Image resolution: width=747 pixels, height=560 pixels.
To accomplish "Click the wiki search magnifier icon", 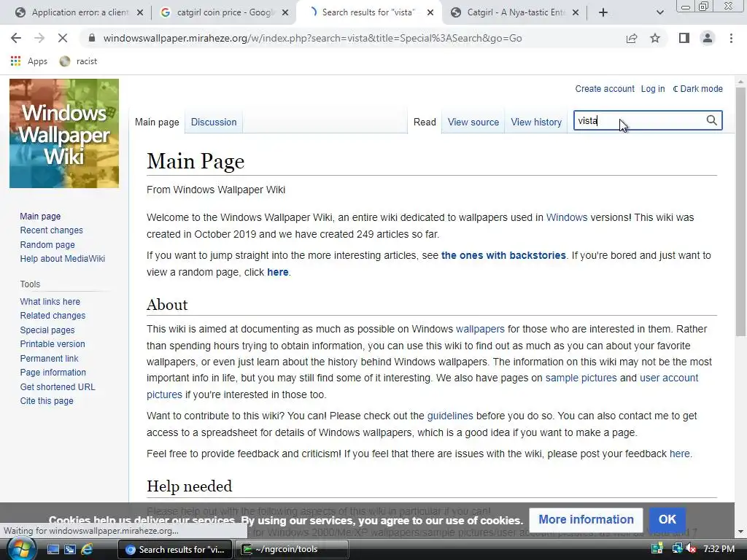I will pos(711,120).
